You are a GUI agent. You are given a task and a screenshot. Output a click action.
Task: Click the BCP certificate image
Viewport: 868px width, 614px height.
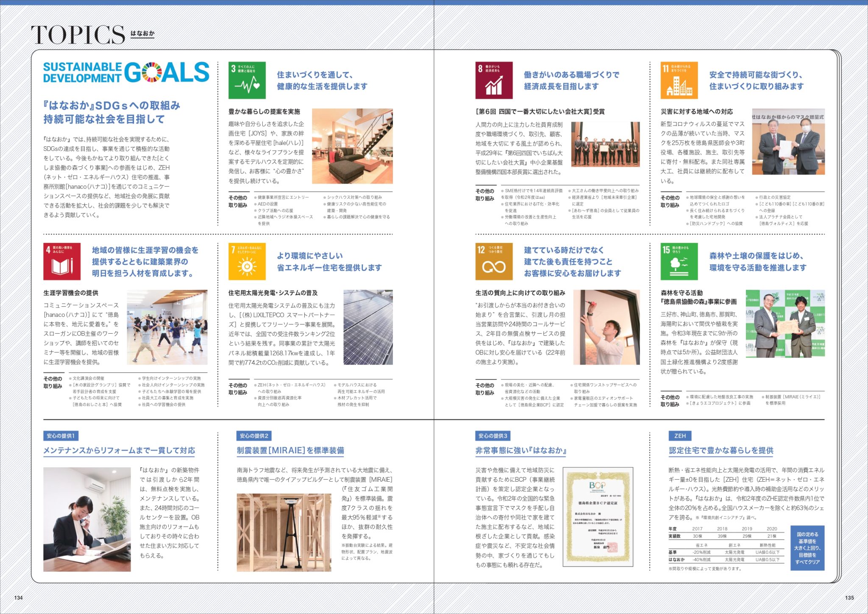click(x=598, y=517)
